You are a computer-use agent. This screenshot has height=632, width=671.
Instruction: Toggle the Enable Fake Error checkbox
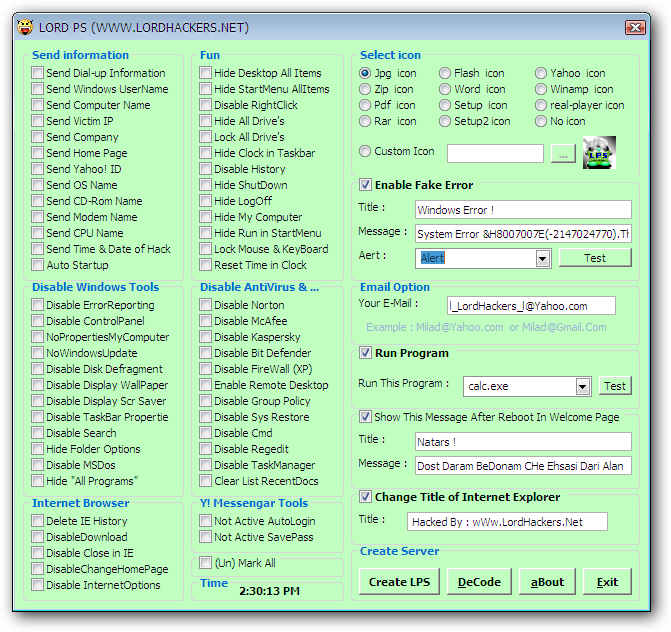point(366,185)
